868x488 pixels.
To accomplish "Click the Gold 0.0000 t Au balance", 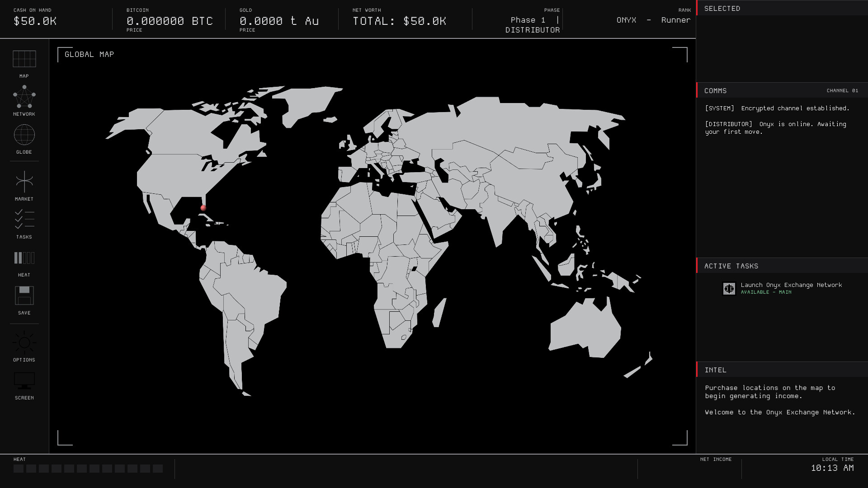I will [x=279, y=21].
